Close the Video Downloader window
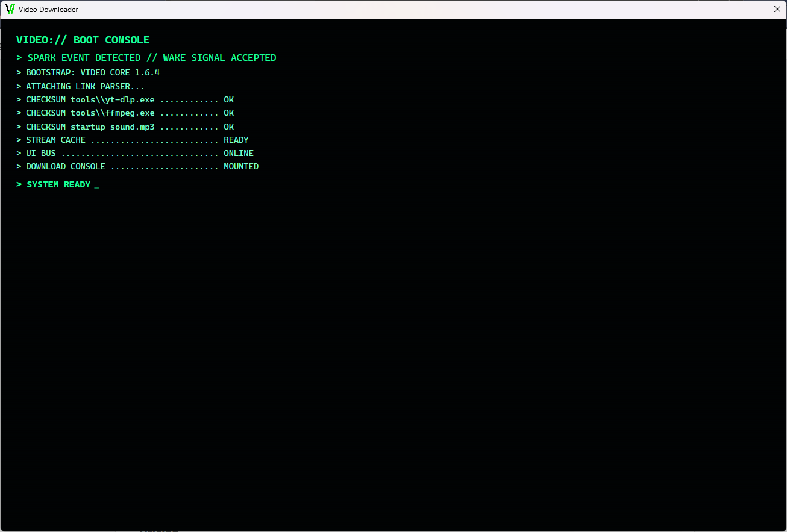 (x=777, y=10)
